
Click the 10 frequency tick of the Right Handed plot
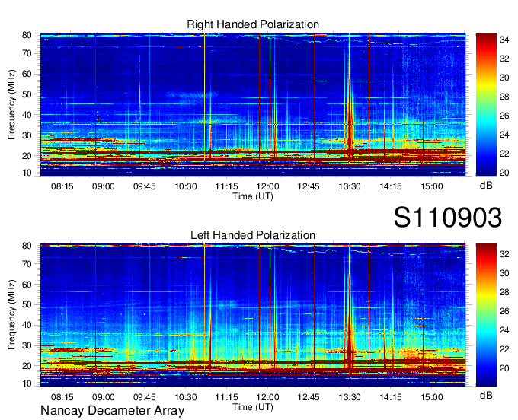coord(27,173)
